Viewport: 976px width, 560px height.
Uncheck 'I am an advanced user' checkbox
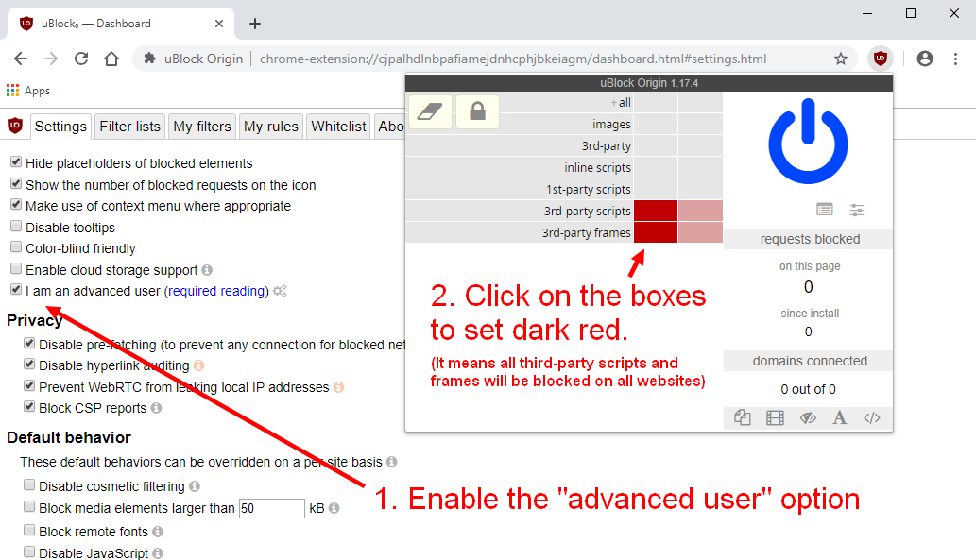tap(15, 291)
